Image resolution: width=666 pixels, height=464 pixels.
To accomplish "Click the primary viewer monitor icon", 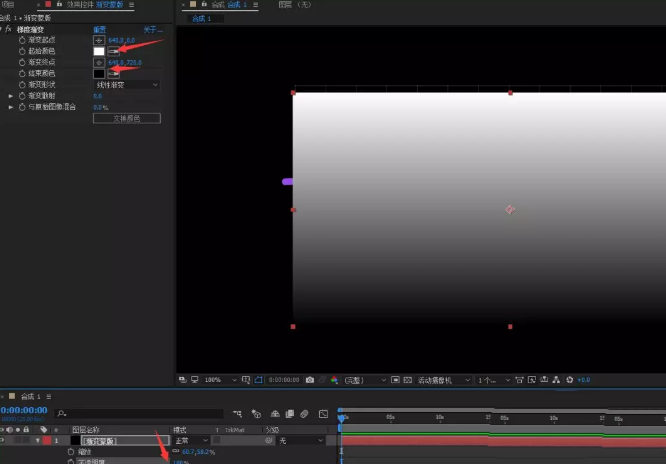I will pos(195,379).
